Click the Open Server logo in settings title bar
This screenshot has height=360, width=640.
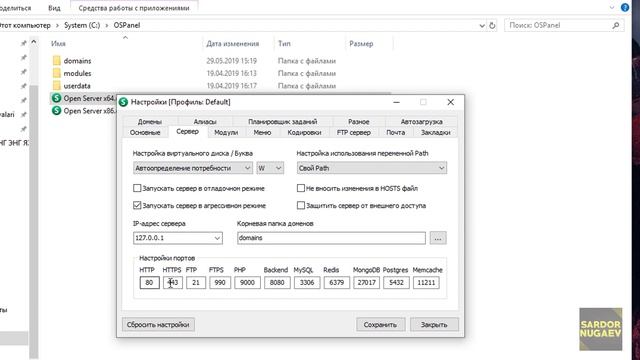[x=123, y=102]
